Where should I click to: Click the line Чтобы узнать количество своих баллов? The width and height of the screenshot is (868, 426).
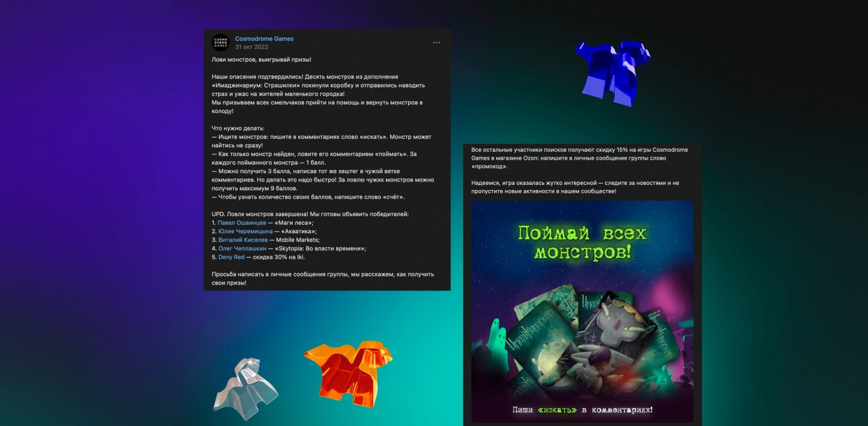(308, 197)
